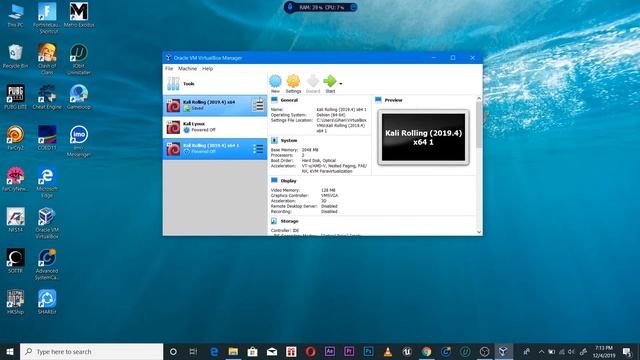Open File Explorer from the taskbar

pyautogui.click(x=233, y=351)
